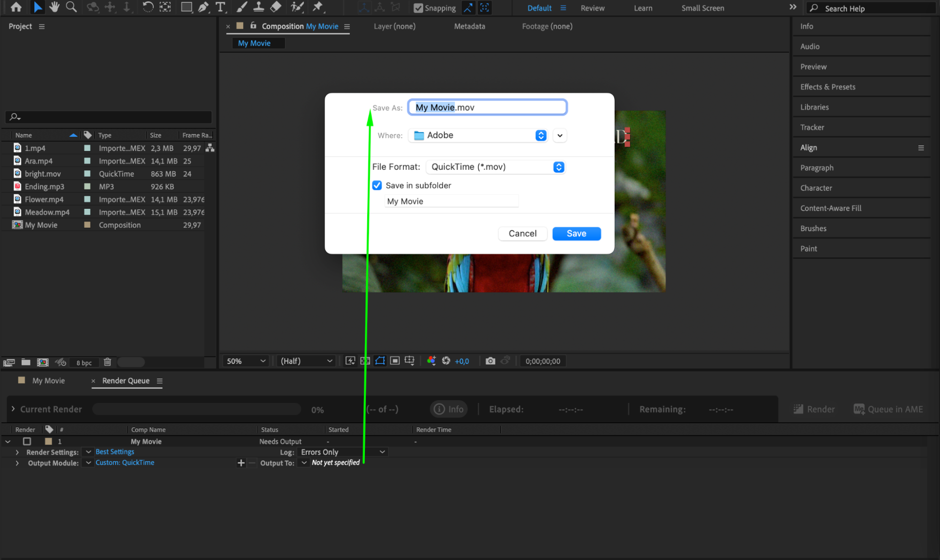Screen dimensions: 940x560
Task: Switch to the Review workspace
Action: [x=592, y=8]
